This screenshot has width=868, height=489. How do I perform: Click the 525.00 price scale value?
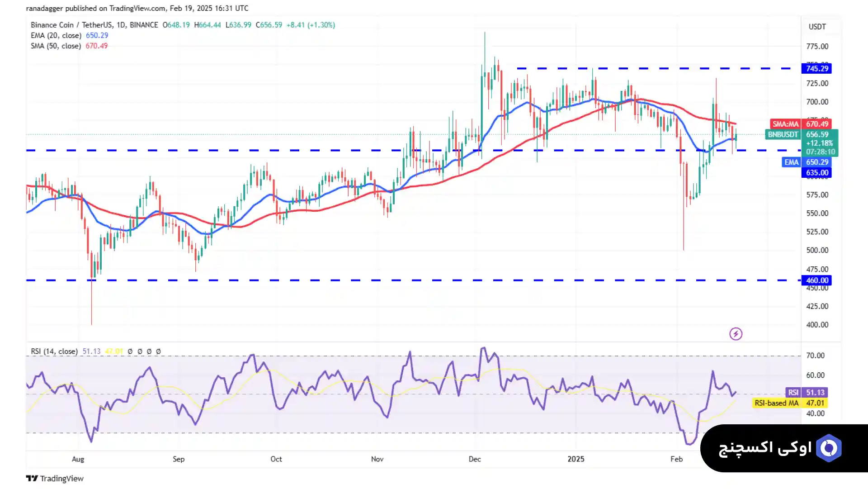pyautogui.click(x=817, y=232)
